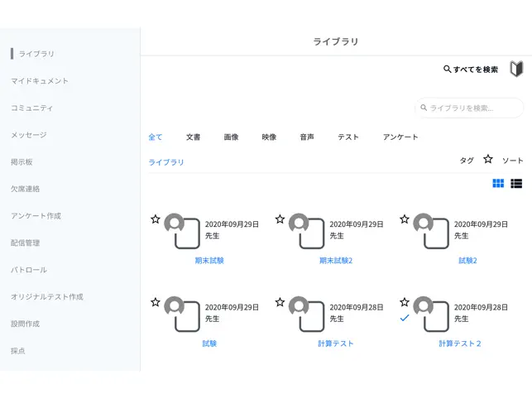Viewport: 532px width, 399px height.
Task: Select the 文書 filter tab
Action: (x=193, y=137)
